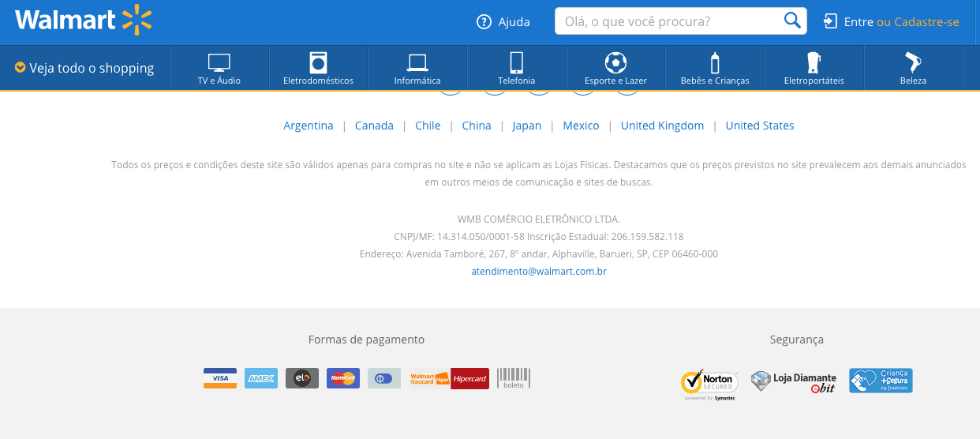
Task: Open Esporte e Lazer soccer ball category
Action: 615,69
